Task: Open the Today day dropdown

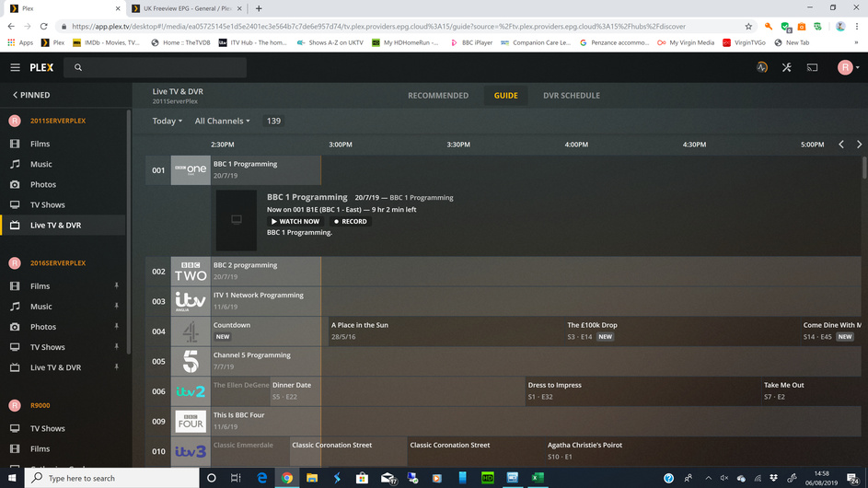Action: point(168,121)
